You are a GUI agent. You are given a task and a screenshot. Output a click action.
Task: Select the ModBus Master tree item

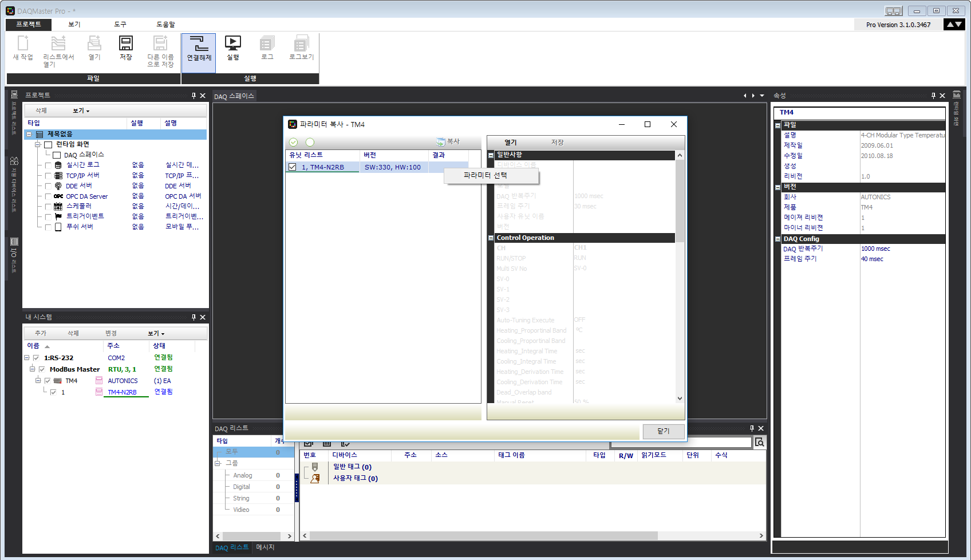74,369
